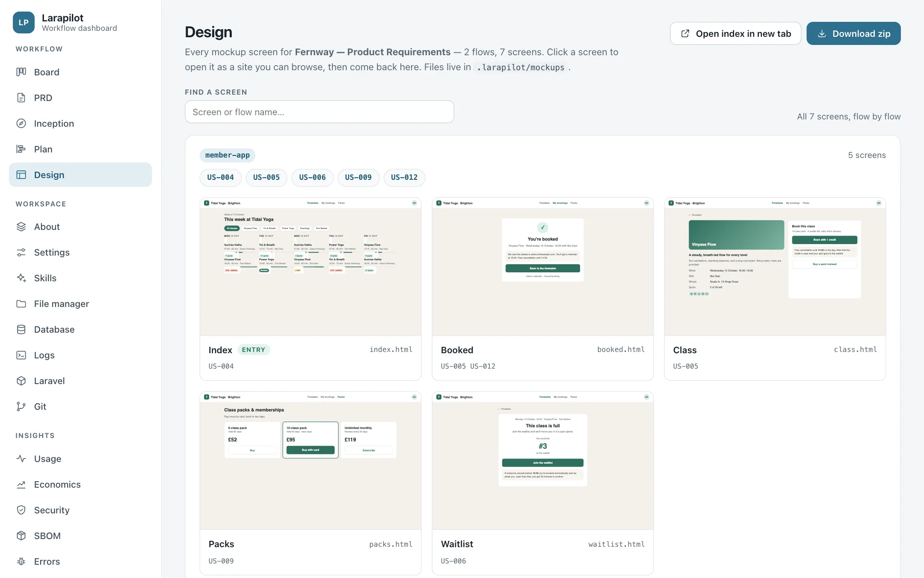The width and height of the screenshot is (924, 578).
Task: Open the Board icon in sidebar
Action: 21,72
